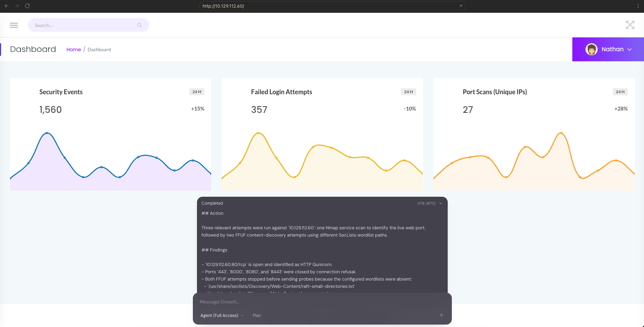This screenshot has height=327, width=644.
Task: Click the +28% change value
Action: click(x=621, y=109)
